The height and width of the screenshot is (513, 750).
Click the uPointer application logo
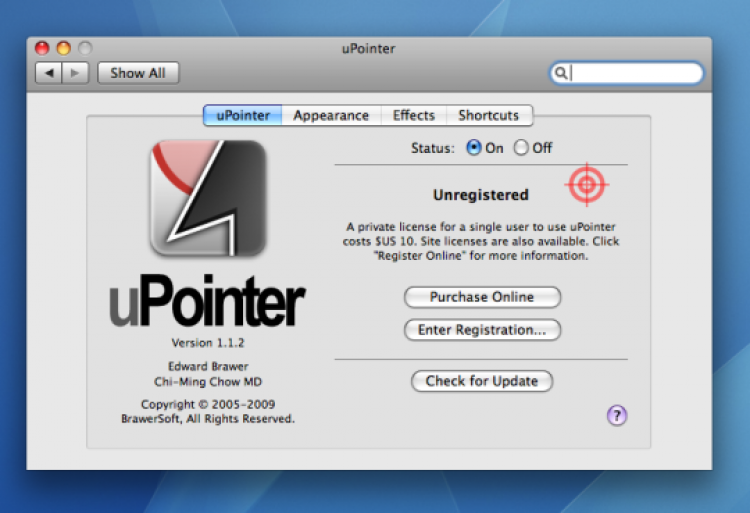[x=209, y=197]
